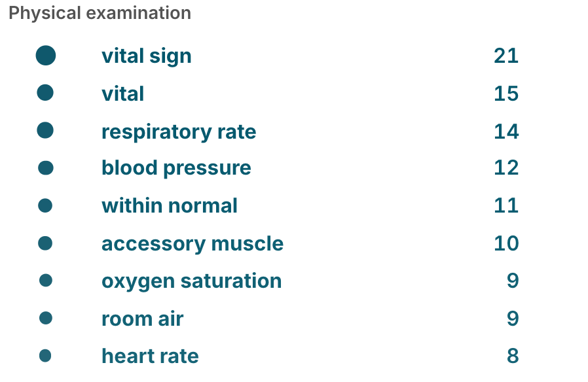
Task: Click the heart rate bullet dot
Action: click(x=45, y=355)
